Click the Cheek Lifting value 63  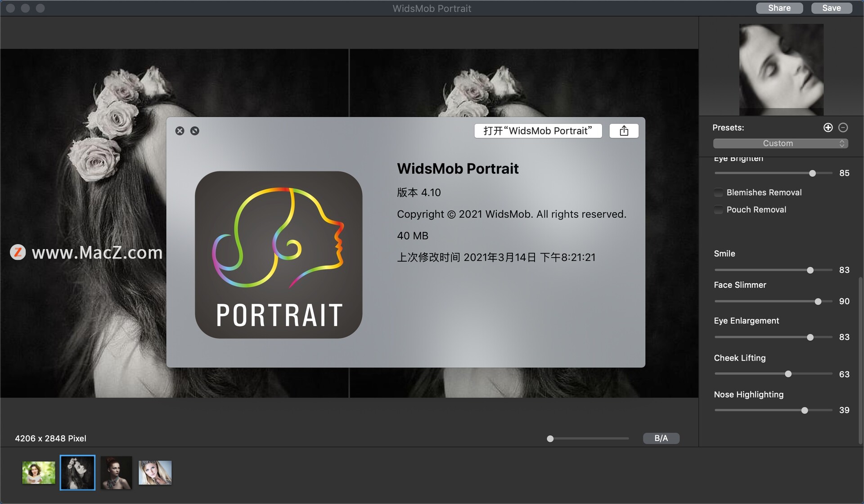[844, 375]
